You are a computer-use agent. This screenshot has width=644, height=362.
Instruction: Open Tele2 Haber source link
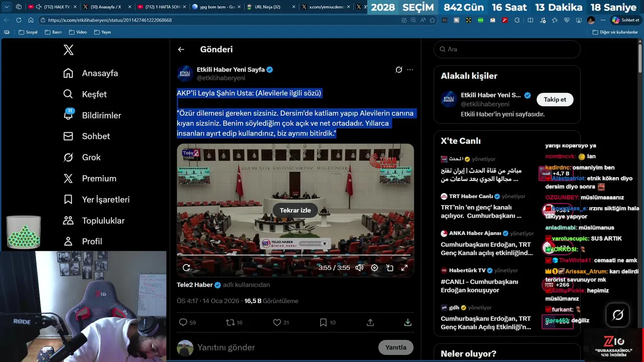tap(199, 285)
